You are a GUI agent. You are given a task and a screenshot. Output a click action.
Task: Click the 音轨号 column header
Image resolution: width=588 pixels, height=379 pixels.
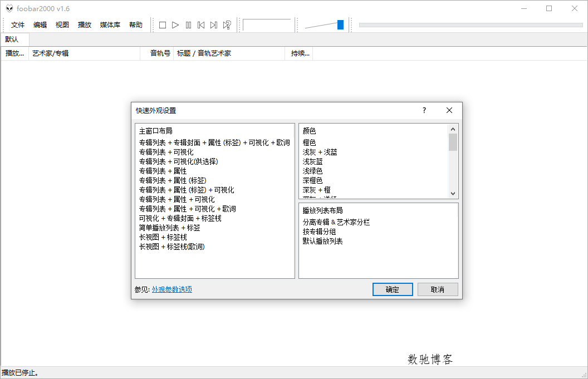(x=157, y=53)
